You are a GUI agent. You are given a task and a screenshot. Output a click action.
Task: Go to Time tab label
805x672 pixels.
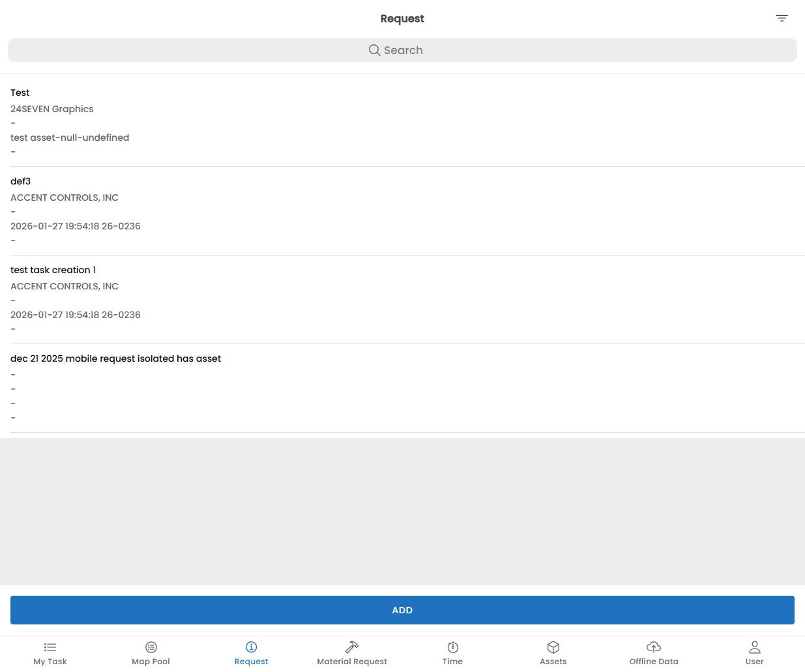click(x=453, y=662)
